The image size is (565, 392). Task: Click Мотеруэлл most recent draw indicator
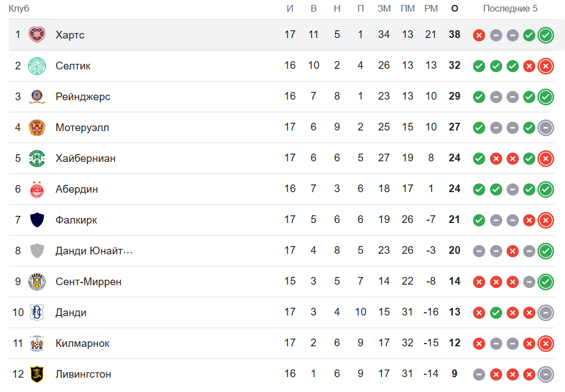tap(546, 128)
